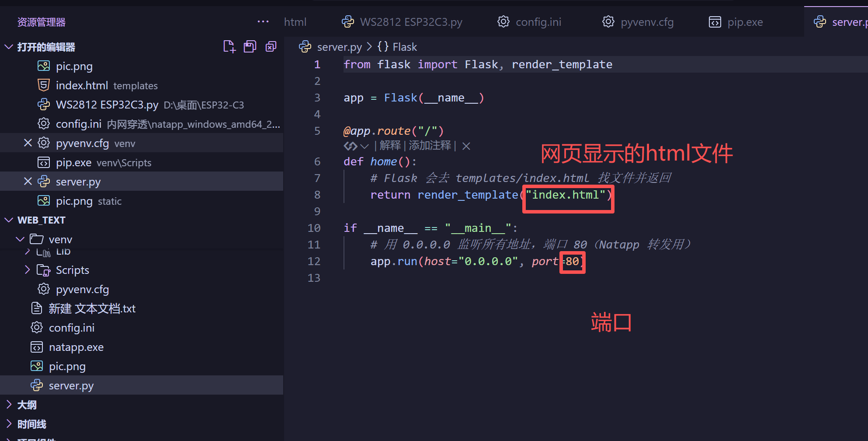Click the '@app.route' decorator text
The height and width of the screenshot is (441, 868).
click(377, 131)
